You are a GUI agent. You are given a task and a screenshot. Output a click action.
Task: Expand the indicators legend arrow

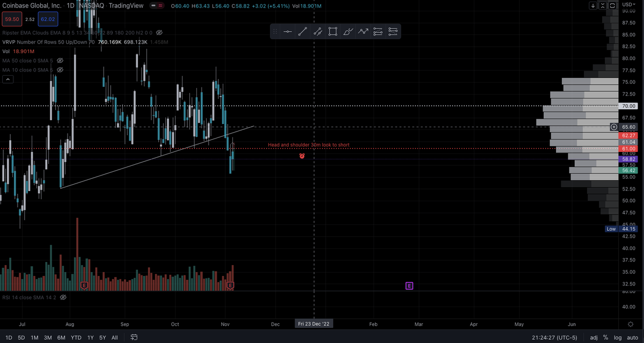[8, 79]
